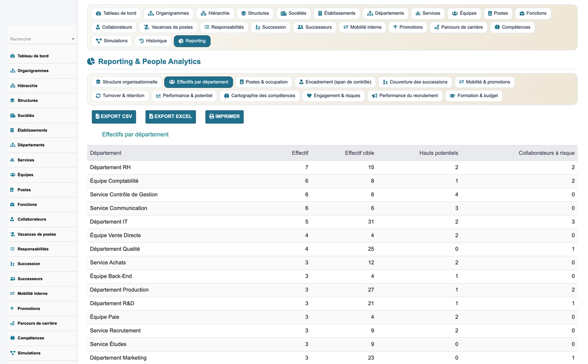Open the Encadrement (span de contrôle) report
The width and height of the screenshot is (588, 364).
click(x=335, y=82)
